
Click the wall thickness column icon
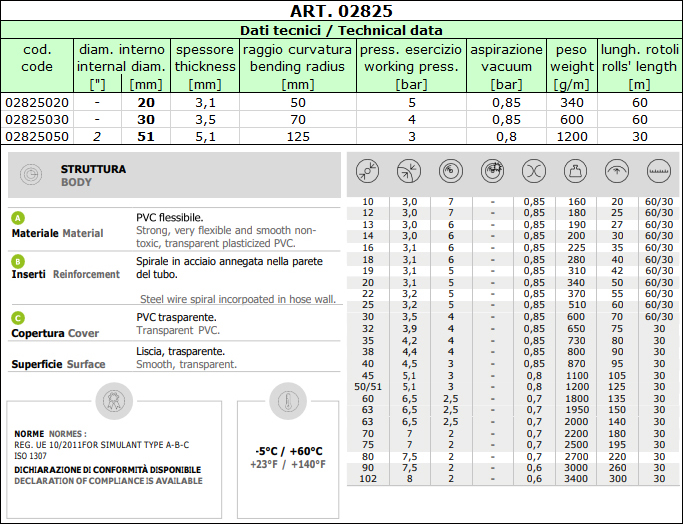408,171
